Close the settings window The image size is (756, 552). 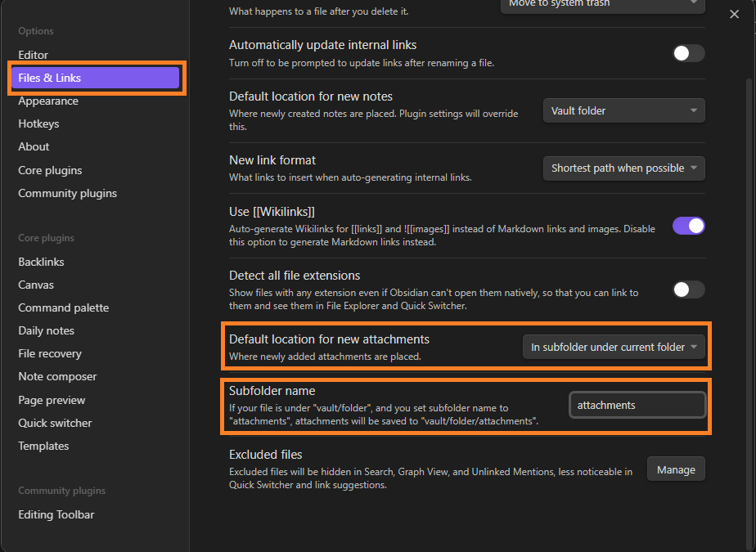click(734, 14)
